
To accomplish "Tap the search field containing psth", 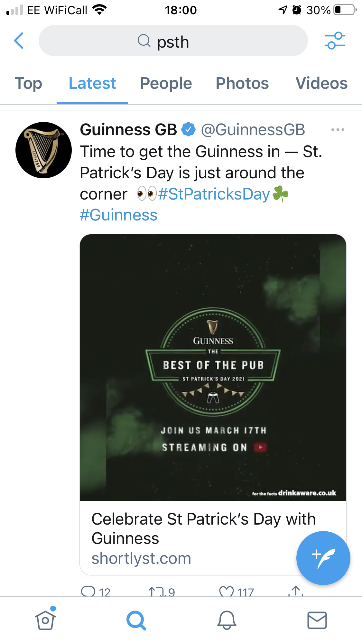I will point(173,41).
